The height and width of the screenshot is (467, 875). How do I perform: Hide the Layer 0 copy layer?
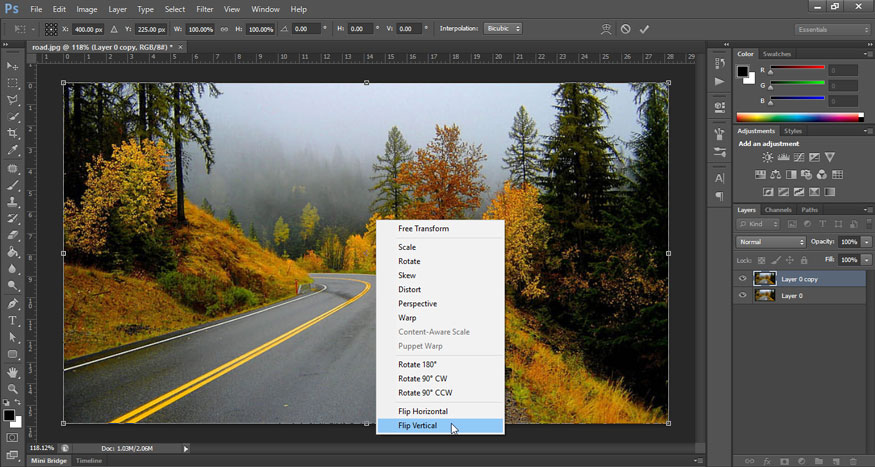tap(742, 279)
